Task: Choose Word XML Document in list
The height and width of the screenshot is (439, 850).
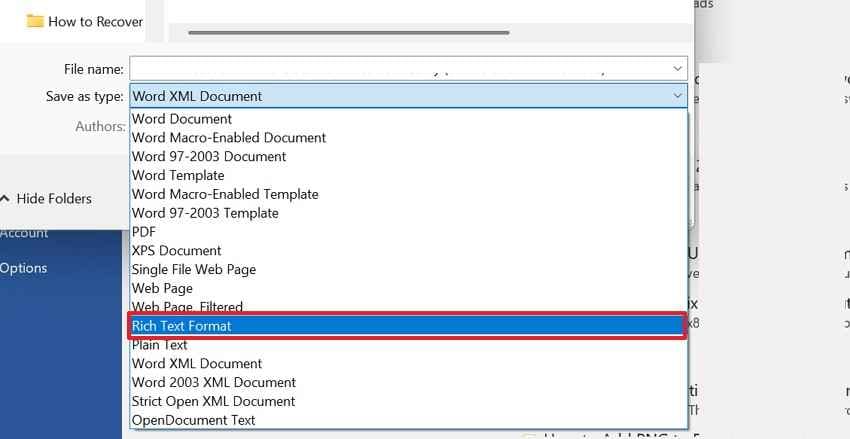Action: [409, 364]
